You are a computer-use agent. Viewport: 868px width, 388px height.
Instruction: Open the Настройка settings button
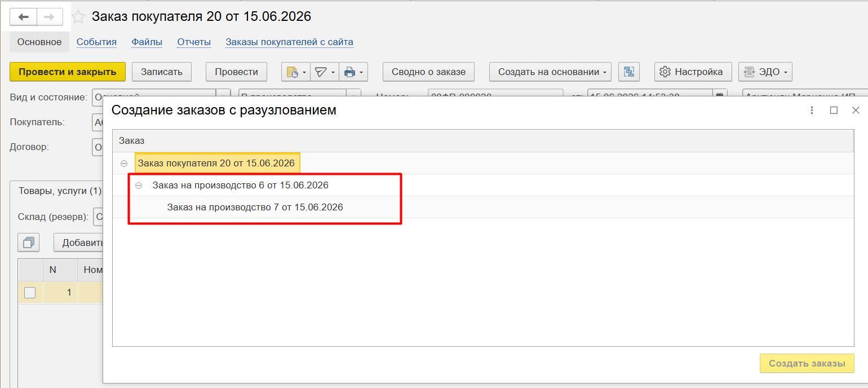tap(693, 72)
